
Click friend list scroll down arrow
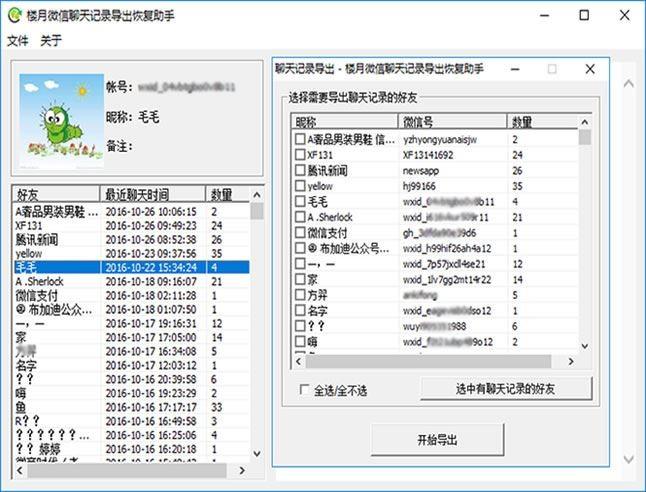257,454
